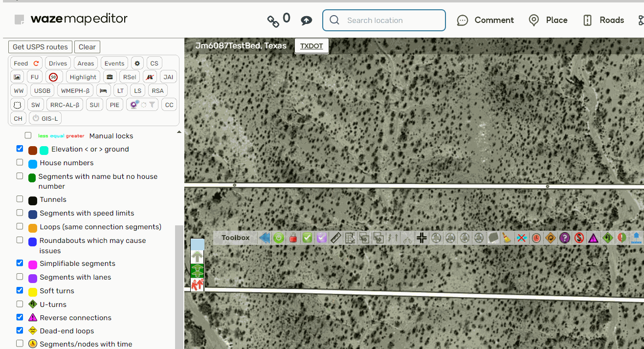The width and height of the screenshot is (644, 349).
Task: Click the left panel scroll up arrow
Action: point(178,132)
